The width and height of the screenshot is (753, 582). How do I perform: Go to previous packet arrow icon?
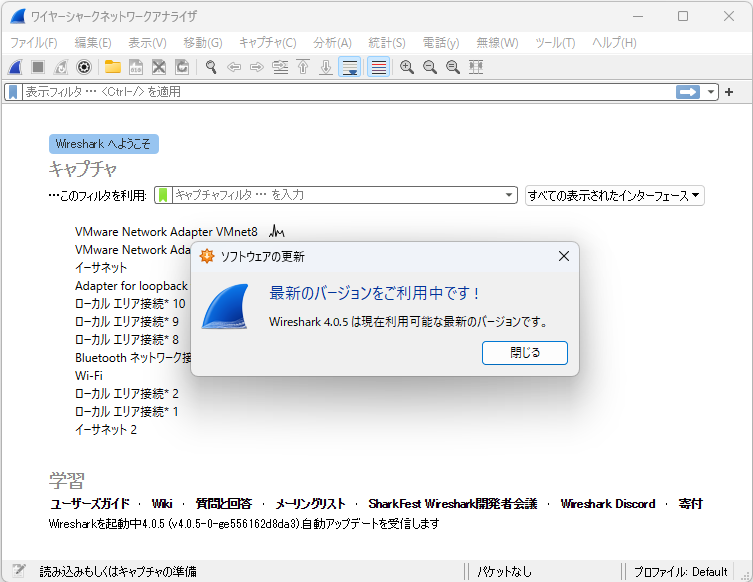(x=234, y=67)
